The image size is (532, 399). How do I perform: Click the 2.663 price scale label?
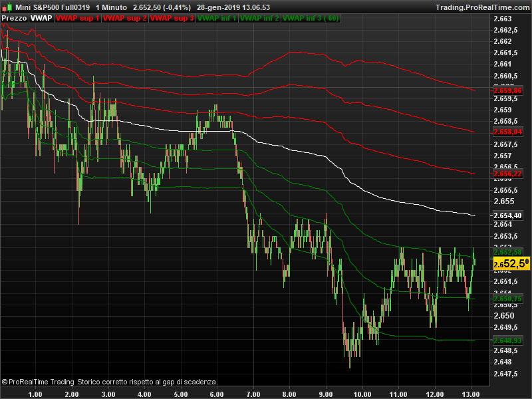click(503, 19)
